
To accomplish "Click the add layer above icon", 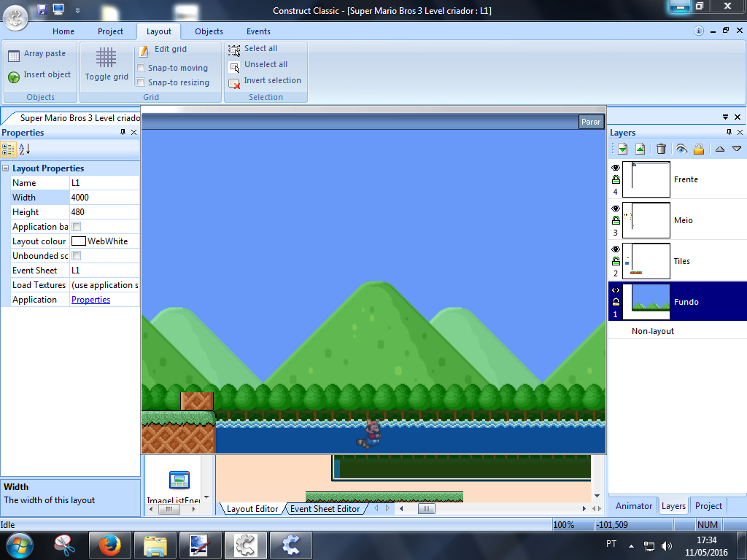I will (x=640, y=149).
